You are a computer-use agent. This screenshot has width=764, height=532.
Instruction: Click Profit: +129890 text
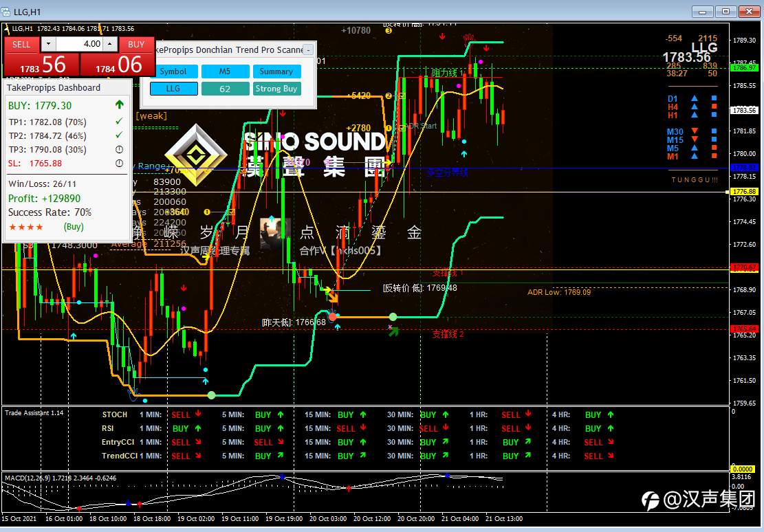44,198
